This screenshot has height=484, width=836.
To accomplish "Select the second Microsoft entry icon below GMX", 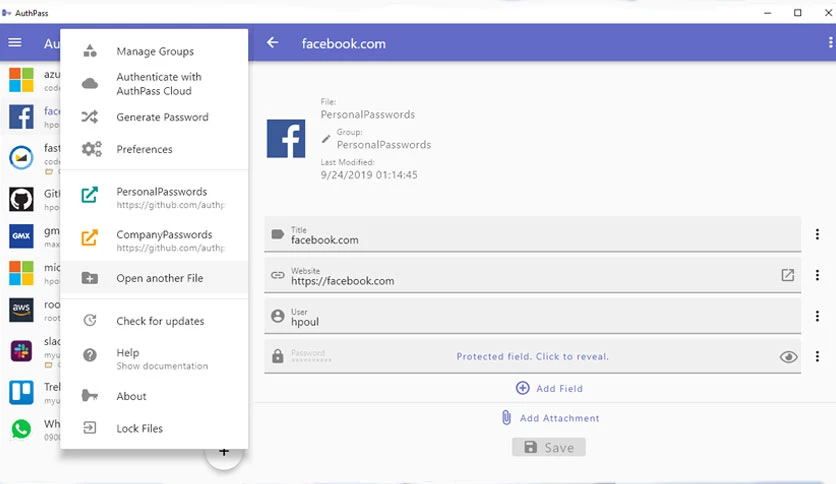I will (21, 273).
